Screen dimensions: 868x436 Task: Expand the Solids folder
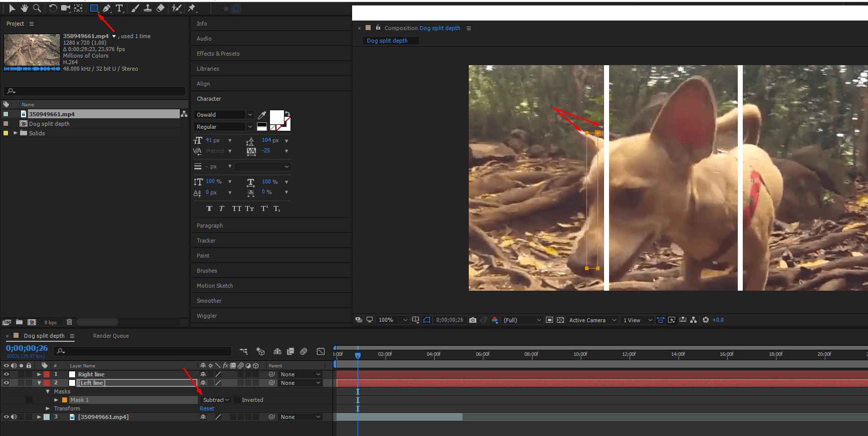(16, 133)
